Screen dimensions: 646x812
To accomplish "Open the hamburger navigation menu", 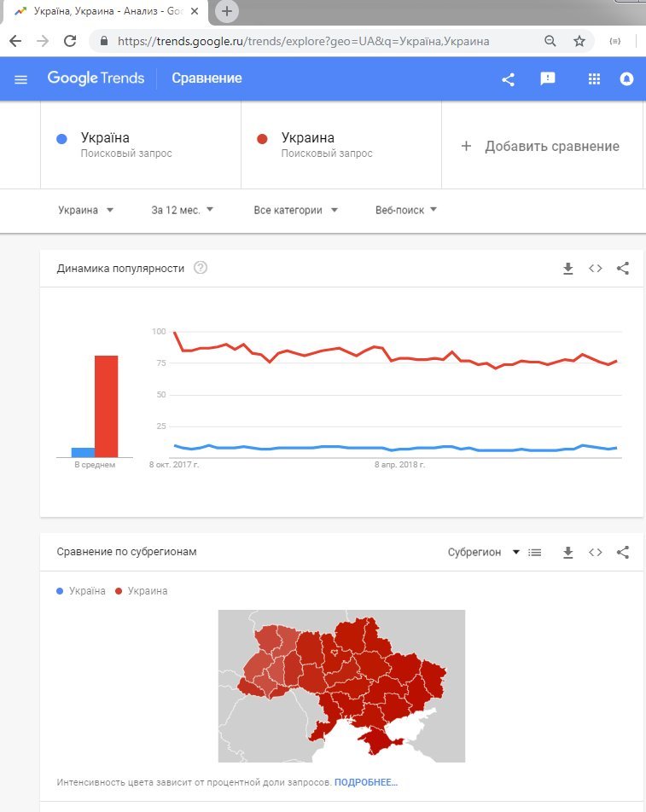I will coord(20,78).
